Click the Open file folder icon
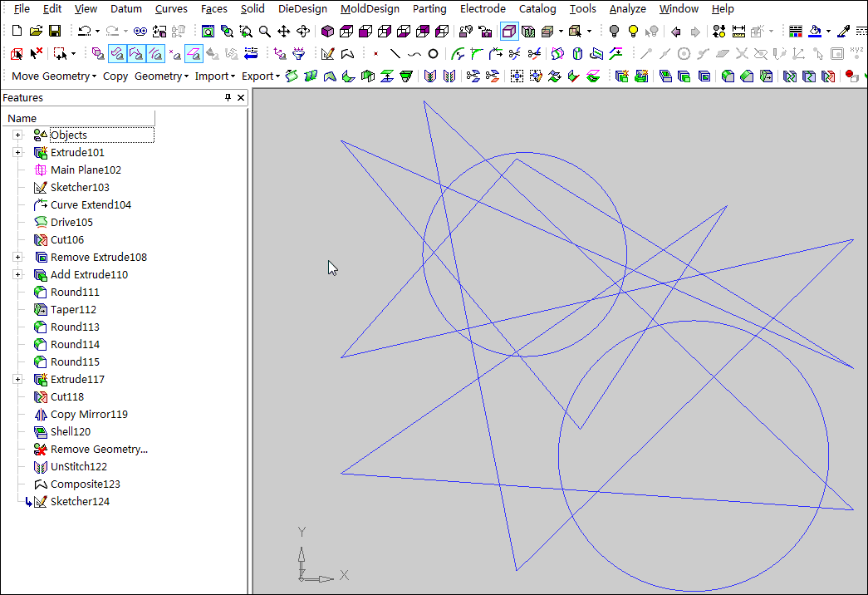This screenshot has width=868, height=595. point(36,32)
